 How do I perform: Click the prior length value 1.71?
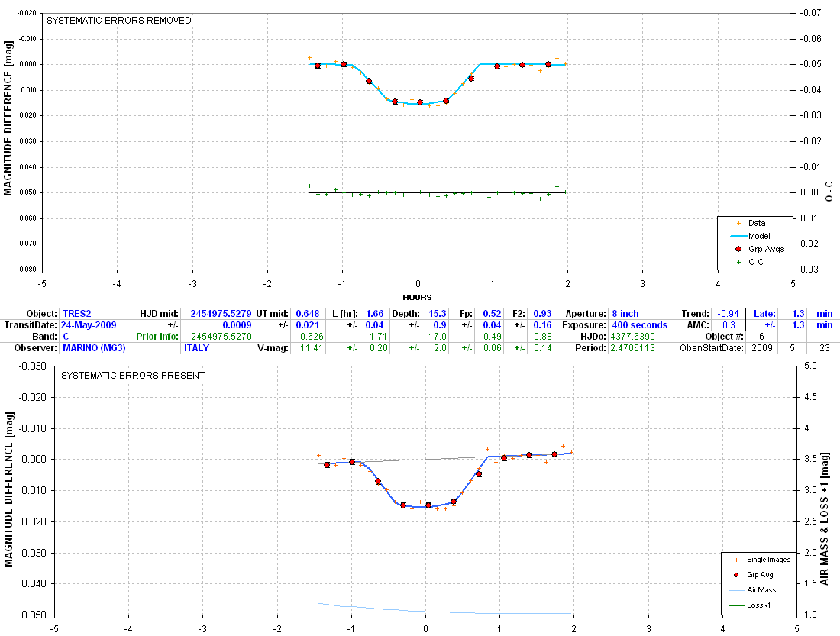[378, 337]
